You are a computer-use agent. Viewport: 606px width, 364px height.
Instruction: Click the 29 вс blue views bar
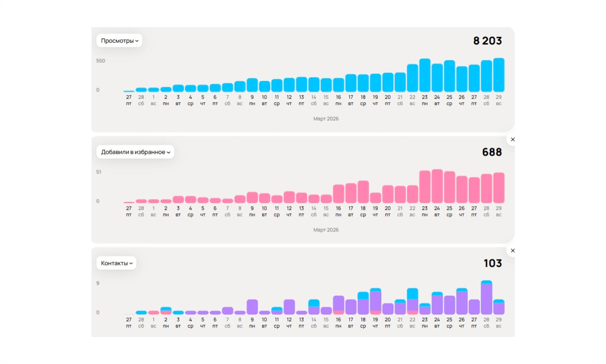[499, 75]
